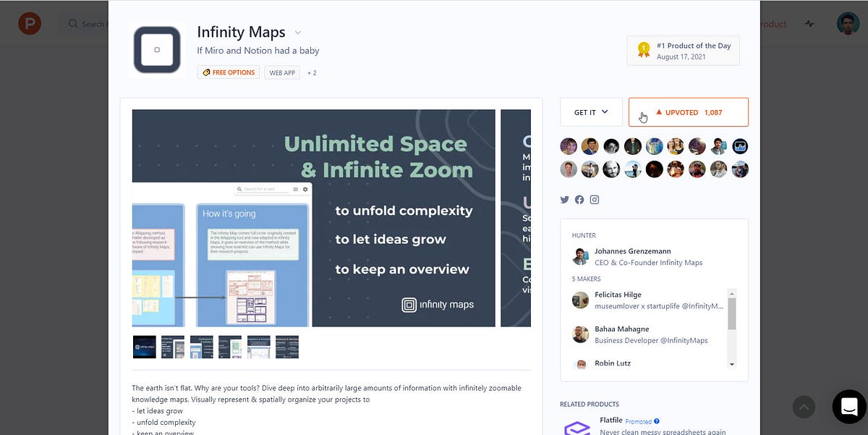Viewport: 868px width, 435px height.
Task: Click the '- unfold complexity' bullet line
Action: pyautogui.click(x=163, y=423)
